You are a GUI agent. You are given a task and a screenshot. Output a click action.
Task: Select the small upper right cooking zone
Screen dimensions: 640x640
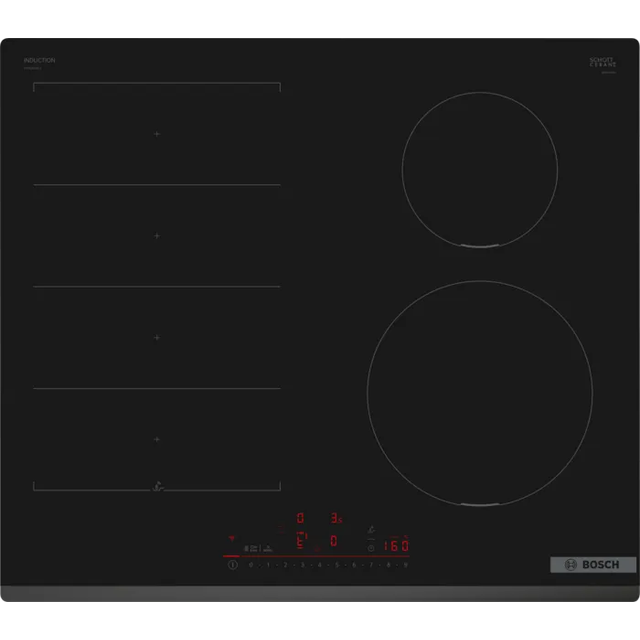[479, 168]
